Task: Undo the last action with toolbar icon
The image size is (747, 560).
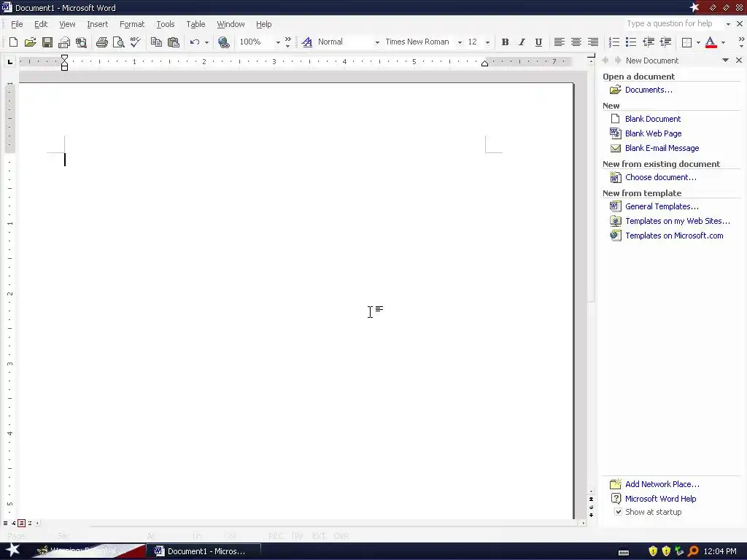Action: point(194,42)
